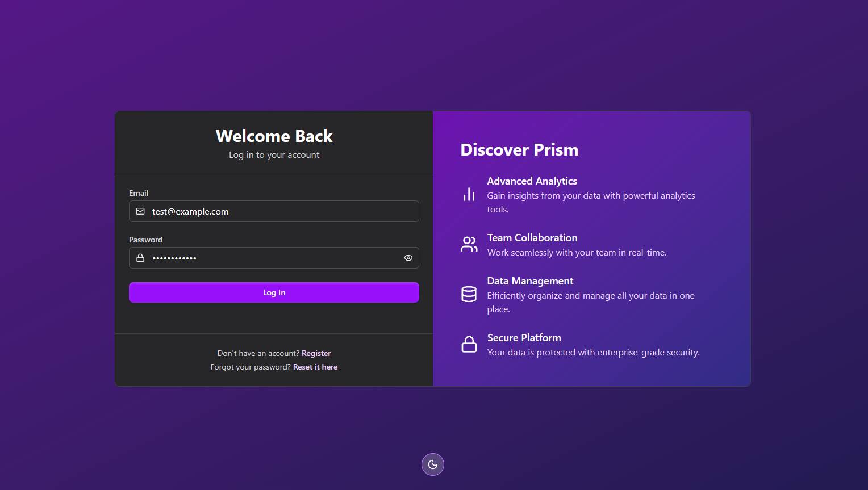Click the Secure Platform lock icon

pyautogui.click(x=469, y=344)
